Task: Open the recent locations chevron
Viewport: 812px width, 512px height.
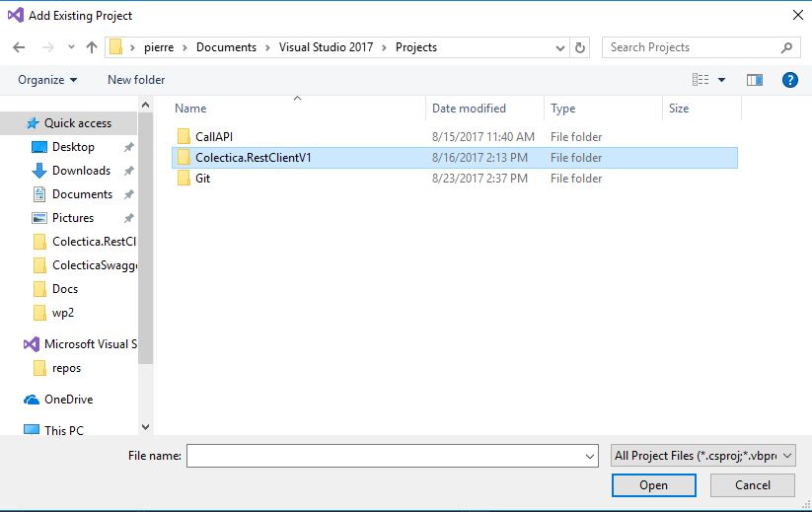Action: point(71,47)
